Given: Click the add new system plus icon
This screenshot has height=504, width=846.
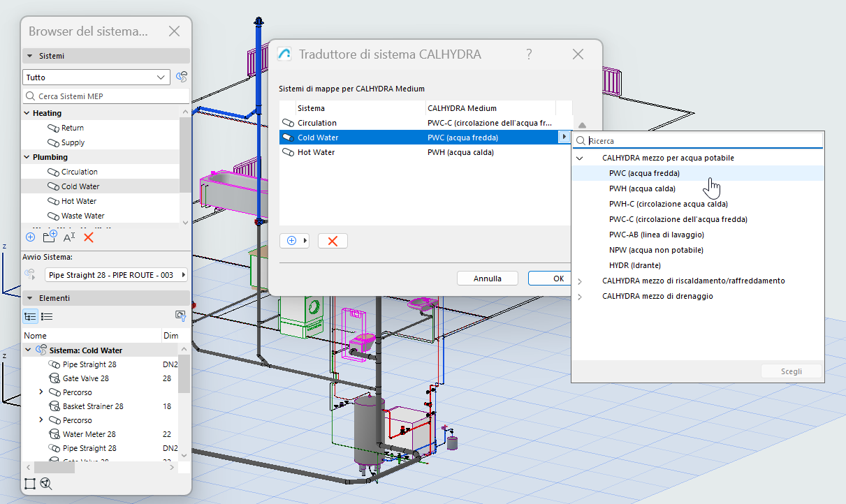Looking at the screenshot, I should point(30,237).
